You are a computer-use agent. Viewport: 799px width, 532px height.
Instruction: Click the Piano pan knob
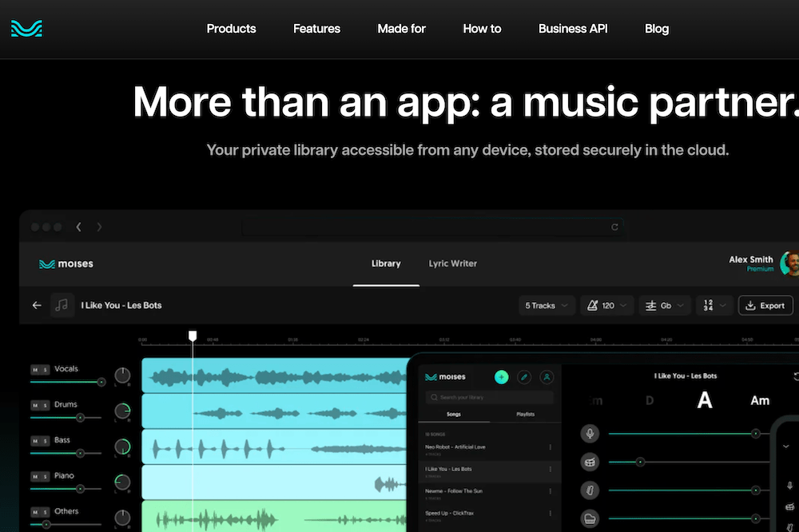pos(122,482)
